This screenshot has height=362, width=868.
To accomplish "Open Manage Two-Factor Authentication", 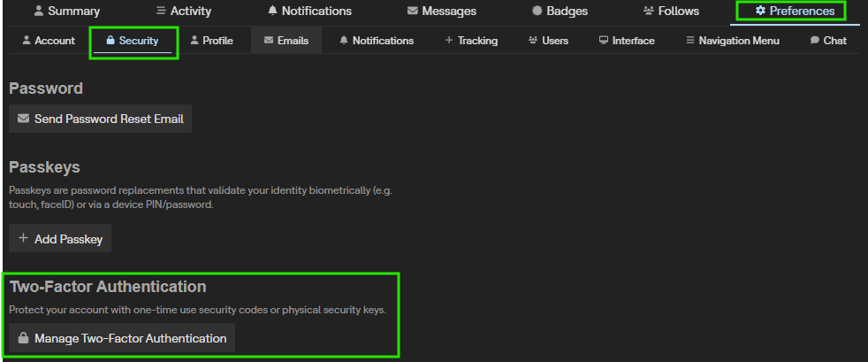I will point(122,338).
